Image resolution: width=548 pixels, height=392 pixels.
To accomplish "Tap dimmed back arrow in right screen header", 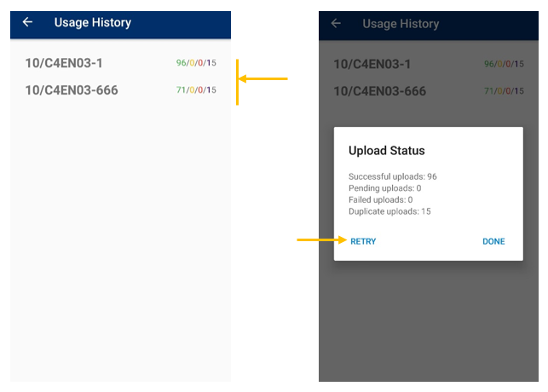I will pyautogui.click(x=336, y=23).
